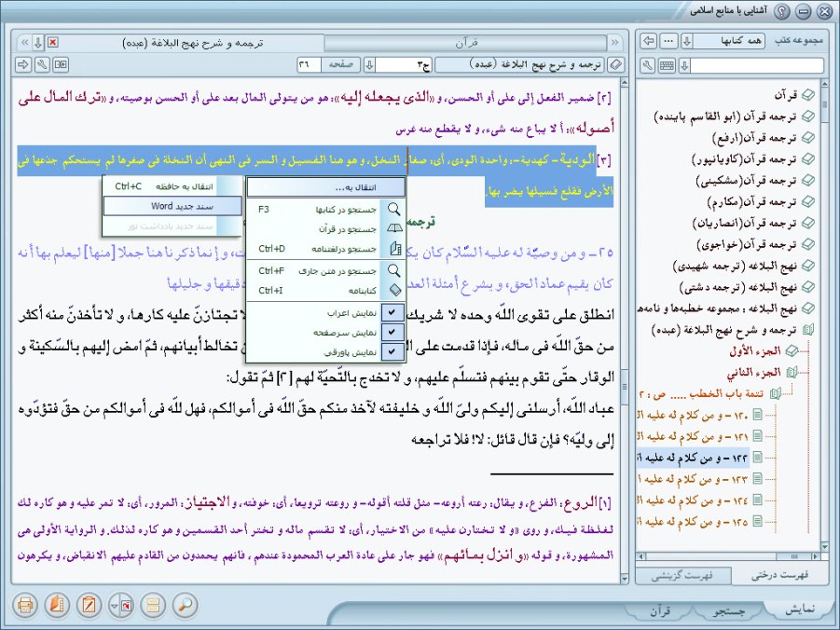Screen dimensions: 840x630
Task: Select ترجمه قرآن(مکارم) in book tree
Action: 751,201
